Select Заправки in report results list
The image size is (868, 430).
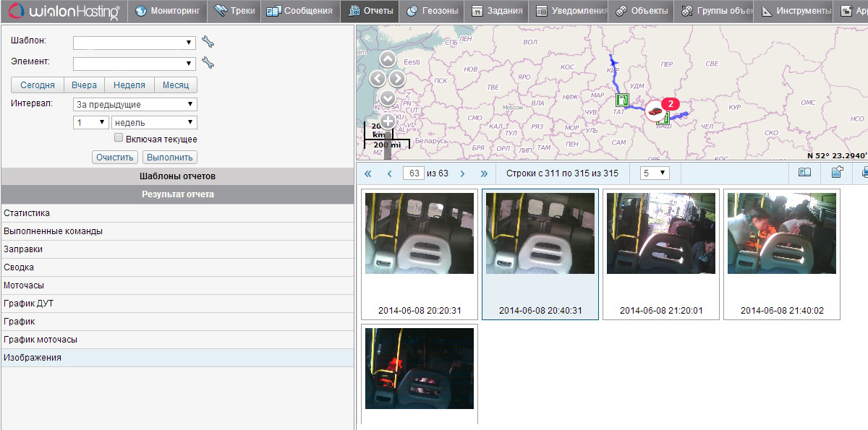pos(23,249)
